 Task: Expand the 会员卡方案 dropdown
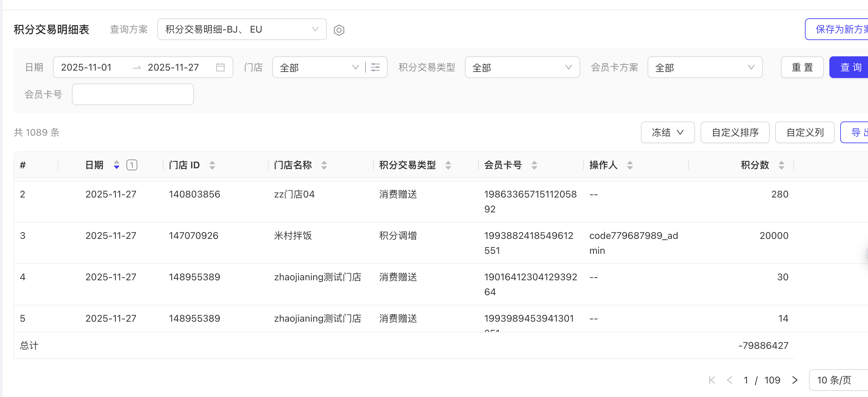[x=705, y=67]
